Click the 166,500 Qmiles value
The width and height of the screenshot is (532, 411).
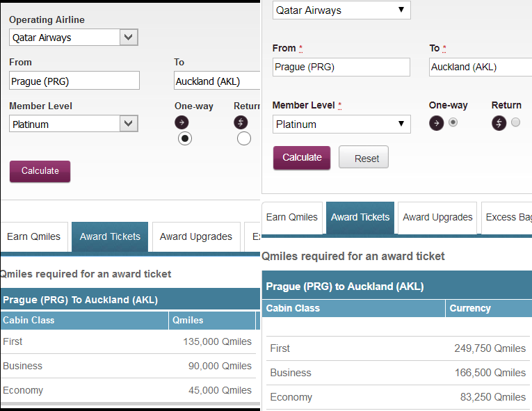tap(490, 373)
